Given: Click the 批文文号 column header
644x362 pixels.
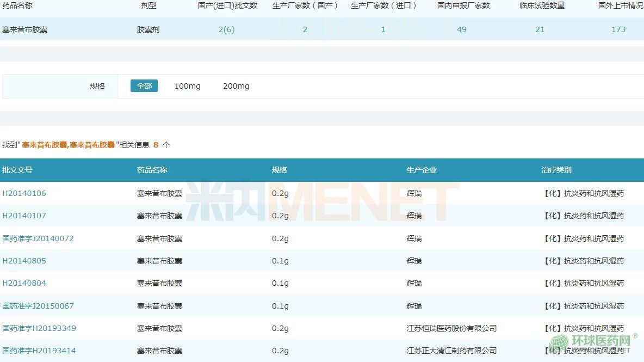Looking at the screenshot, I should pyautogui.click(x=17, y=170).
